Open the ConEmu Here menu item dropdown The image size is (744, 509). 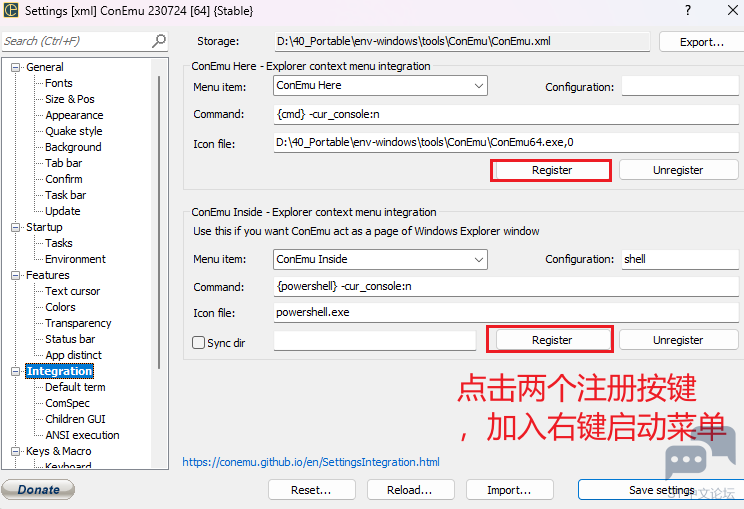[479, 86]
